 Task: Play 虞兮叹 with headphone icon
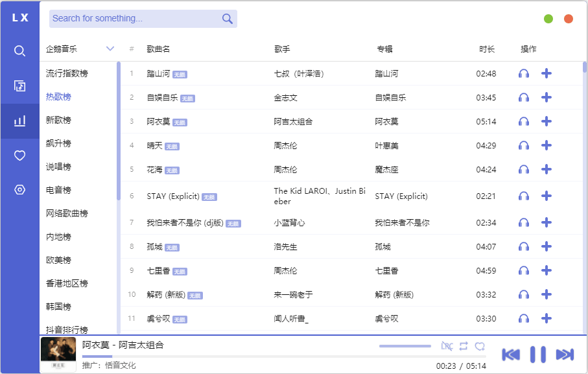[x=524, y=318]
